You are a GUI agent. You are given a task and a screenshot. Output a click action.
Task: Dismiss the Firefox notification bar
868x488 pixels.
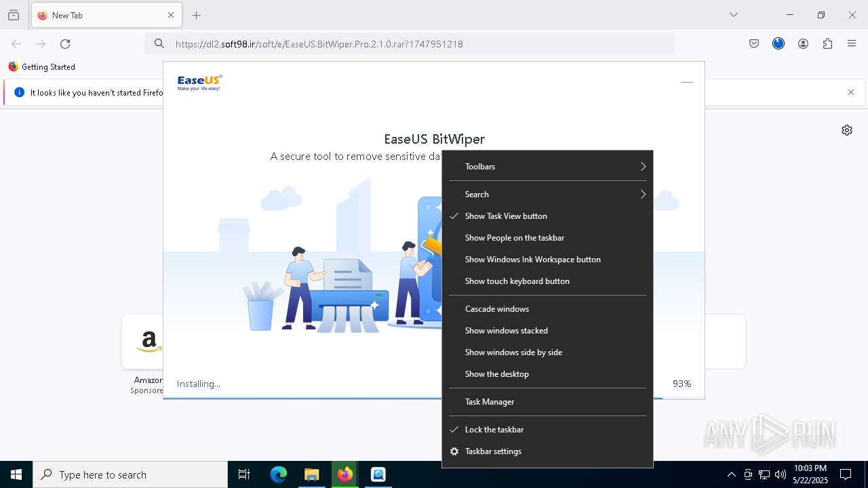coord(851,92)
